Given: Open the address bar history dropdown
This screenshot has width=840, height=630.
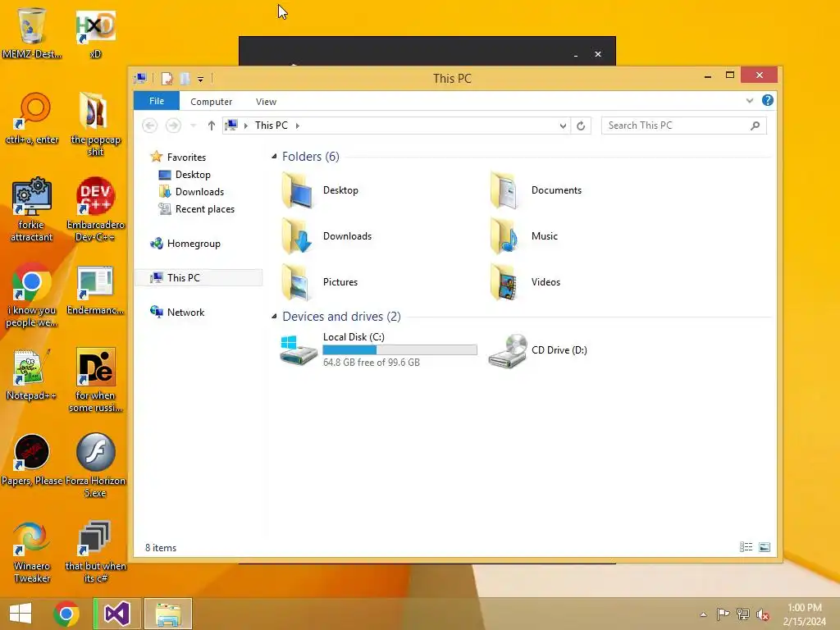Looking at the screenshot, I should (563, 126).
